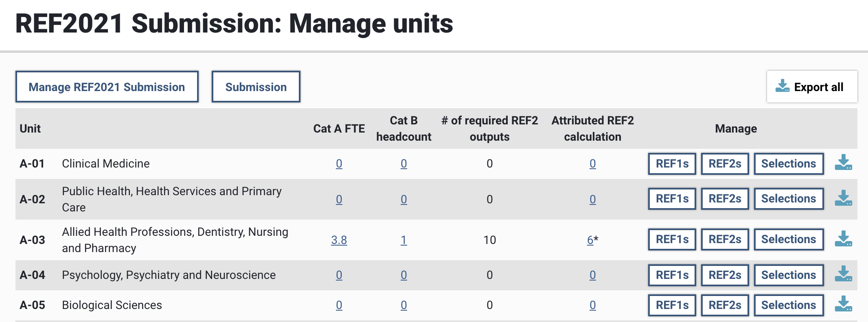The image size is (868, 322).
Task: View Selections for Public Health unit A-02
Action: [x=789, y=199]
